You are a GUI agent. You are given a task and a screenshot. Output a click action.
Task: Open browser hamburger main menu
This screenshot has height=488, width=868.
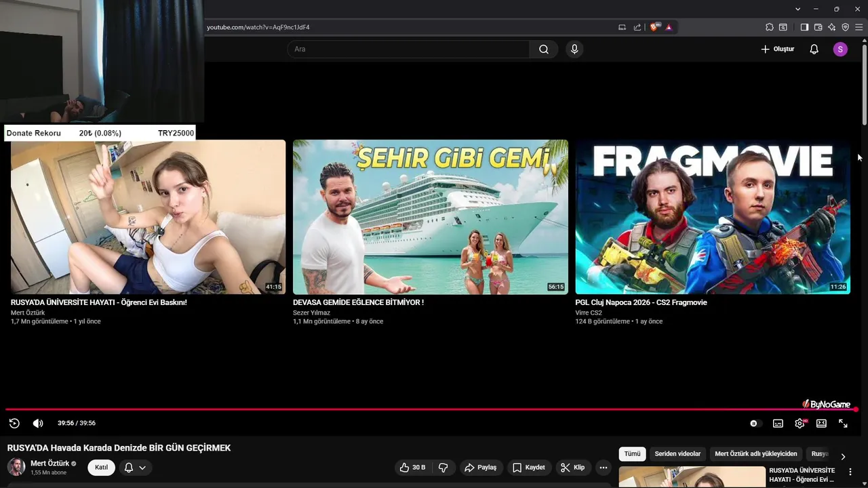coord(859,27)
